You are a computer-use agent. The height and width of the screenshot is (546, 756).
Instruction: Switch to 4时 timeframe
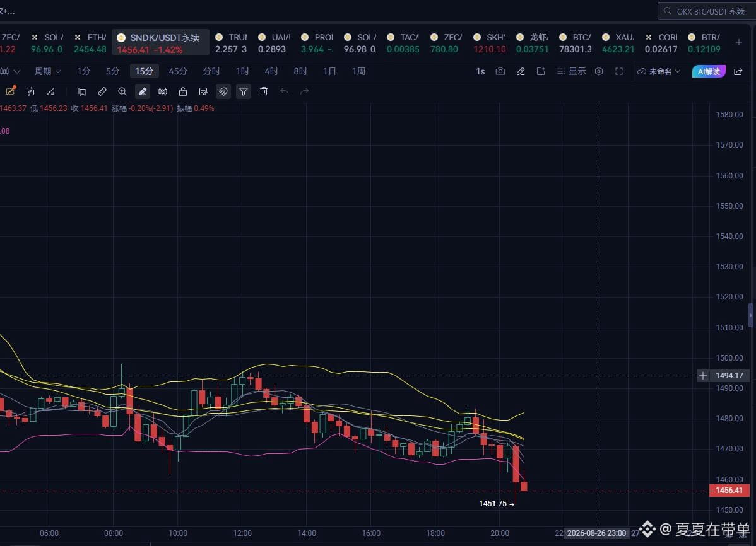tap(271, 71)
